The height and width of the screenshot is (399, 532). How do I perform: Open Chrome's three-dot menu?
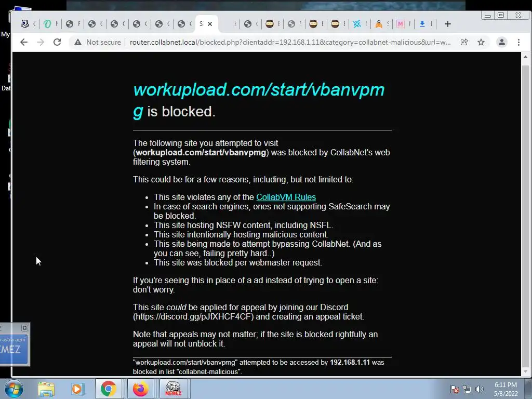(x=518, y=42)
